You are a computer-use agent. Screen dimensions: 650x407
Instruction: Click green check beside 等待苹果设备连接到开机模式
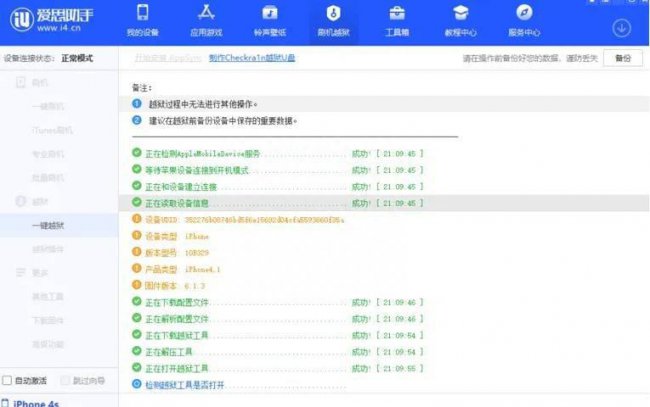pos(137,169)
